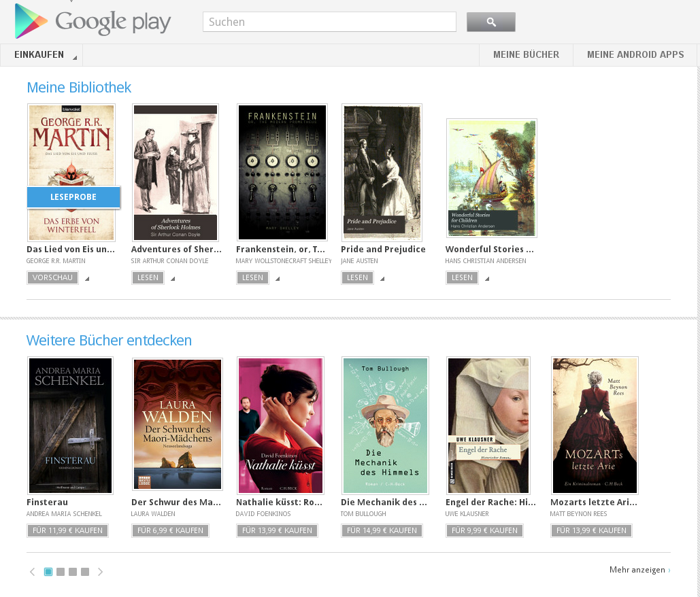Click the Leseprobe banner on Martin cover

tap(73, 197)
